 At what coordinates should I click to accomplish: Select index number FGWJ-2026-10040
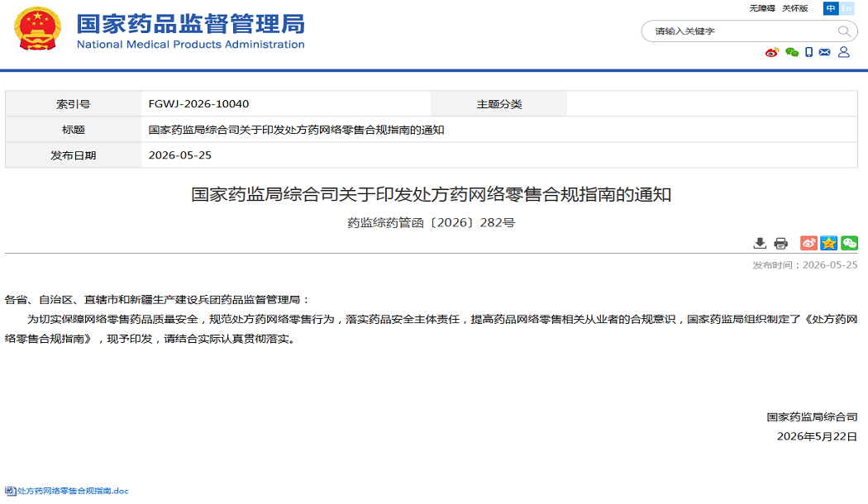(x=198, y=104)
